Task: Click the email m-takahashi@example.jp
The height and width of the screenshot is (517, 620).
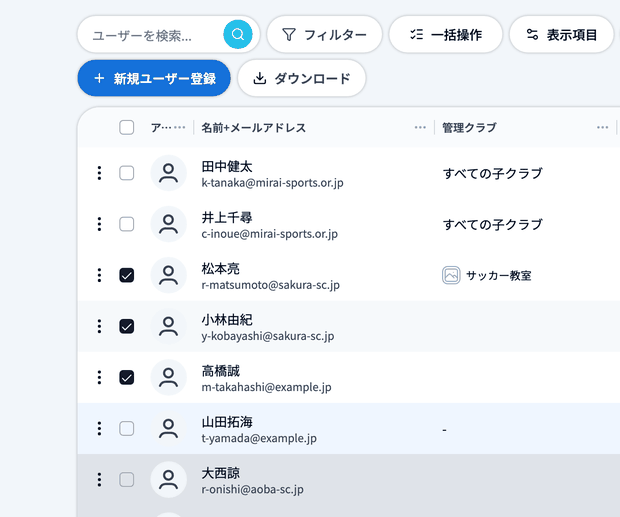Action: point(267,387)
